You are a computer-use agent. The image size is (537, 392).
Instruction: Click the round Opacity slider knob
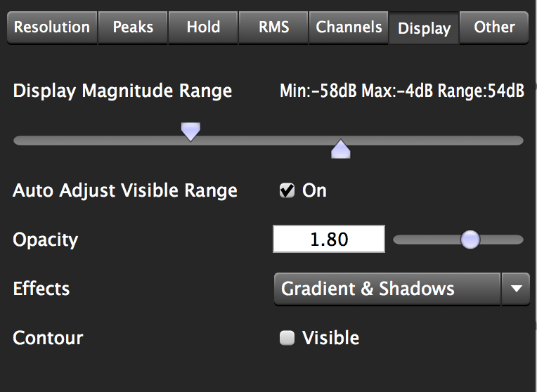[x=470, y=240]
